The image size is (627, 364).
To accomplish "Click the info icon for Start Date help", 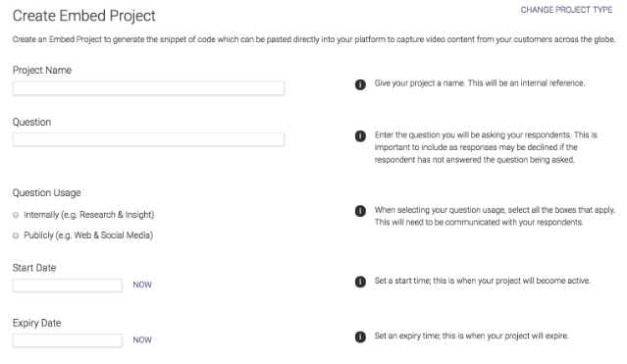I will tap(360, 282).
